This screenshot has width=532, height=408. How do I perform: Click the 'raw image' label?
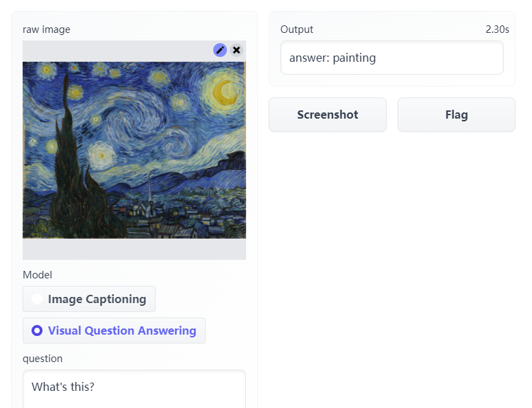click(47, 29)
